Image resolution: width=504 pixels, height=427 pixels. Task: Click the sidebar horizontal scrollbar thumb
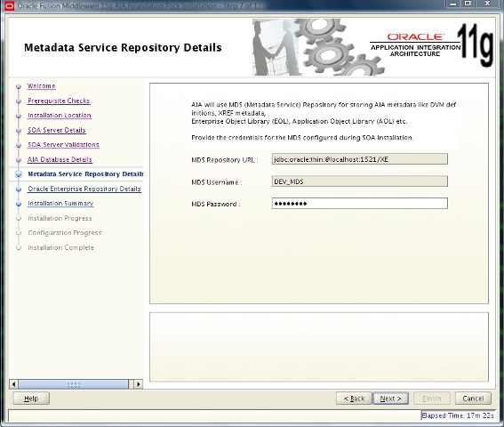[x=73, y=384]
